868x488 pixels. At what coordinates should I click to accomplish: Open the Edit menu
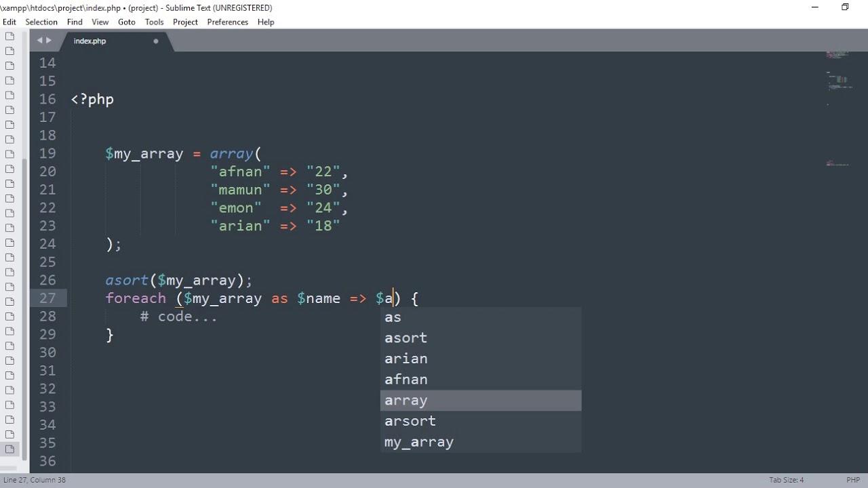(9, 22)
